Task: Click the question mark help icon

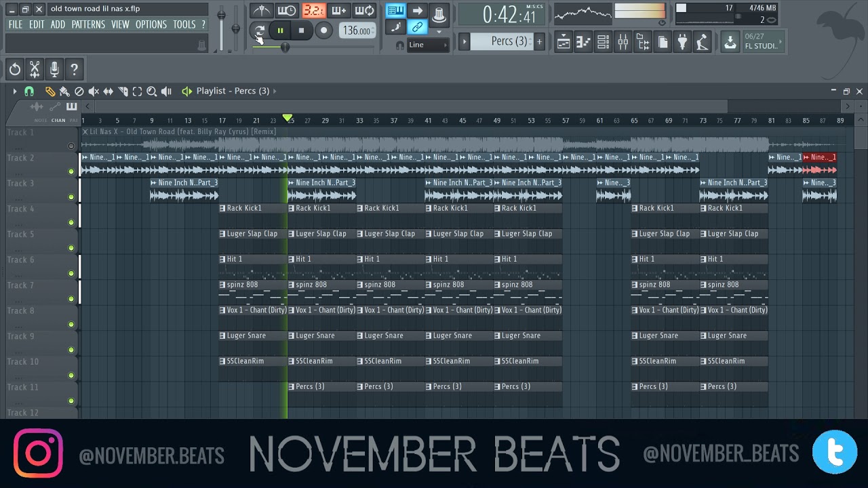Action: click(74, 68)
